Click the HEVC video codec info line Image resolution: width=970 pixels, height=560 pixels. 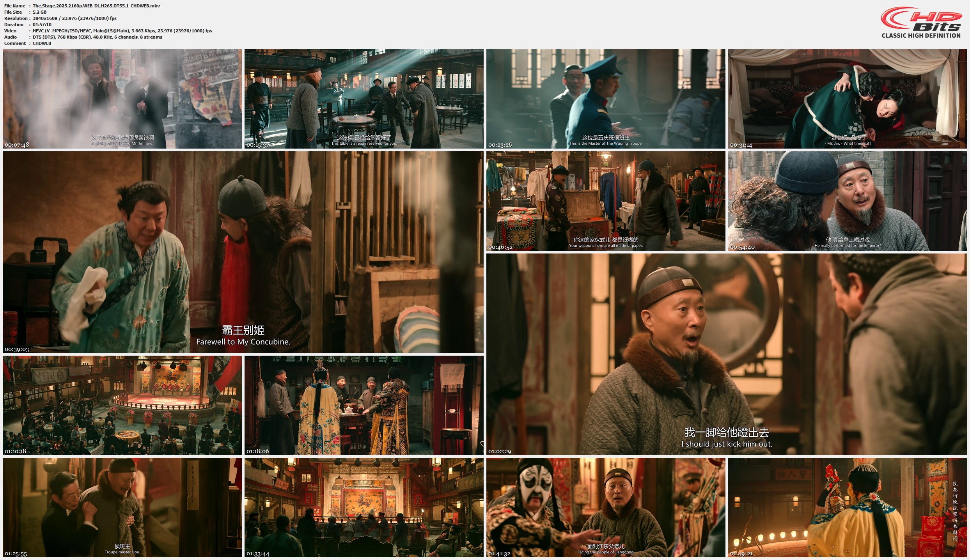(122, 31)
